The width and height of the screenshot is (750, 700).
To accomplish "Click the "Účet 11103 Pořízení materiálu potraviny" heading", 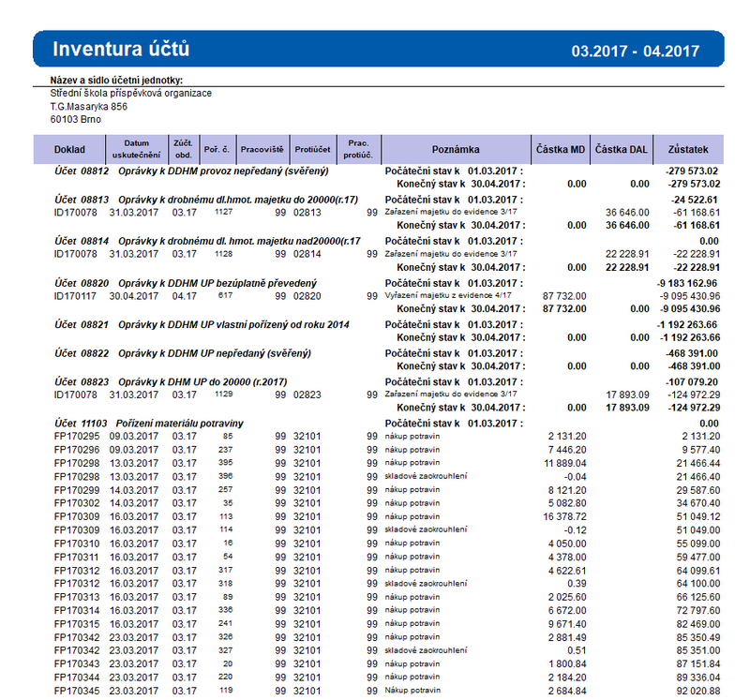I will (149, 424).
